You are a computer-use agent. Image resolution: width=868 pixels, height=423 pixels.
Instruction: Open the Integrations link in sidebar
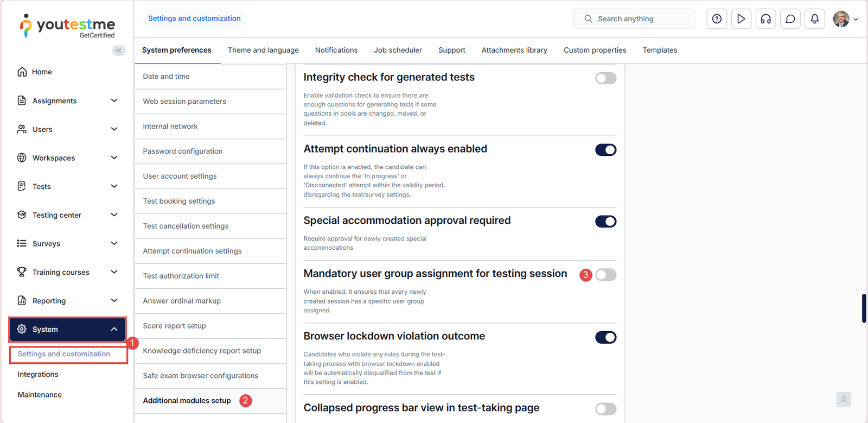point(38,374)
